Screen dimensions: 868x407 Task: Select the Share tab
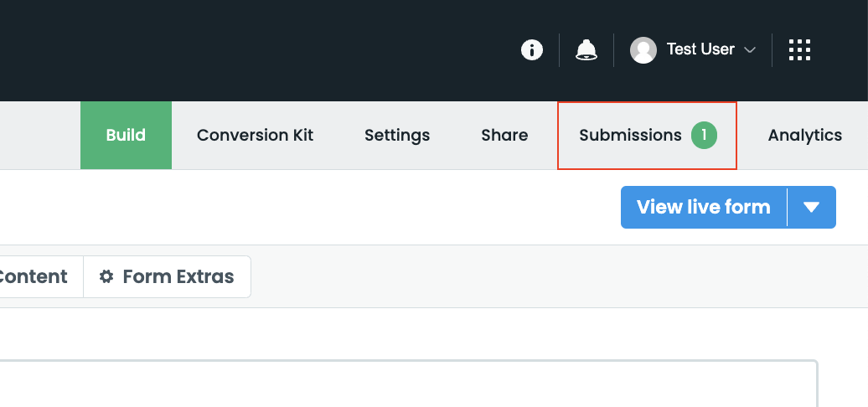click(504, 135)
